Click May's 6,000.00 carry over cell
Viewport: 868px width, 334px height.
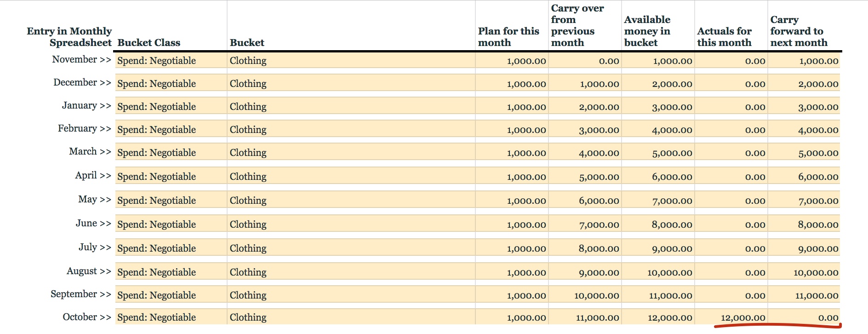click(585, 201)
